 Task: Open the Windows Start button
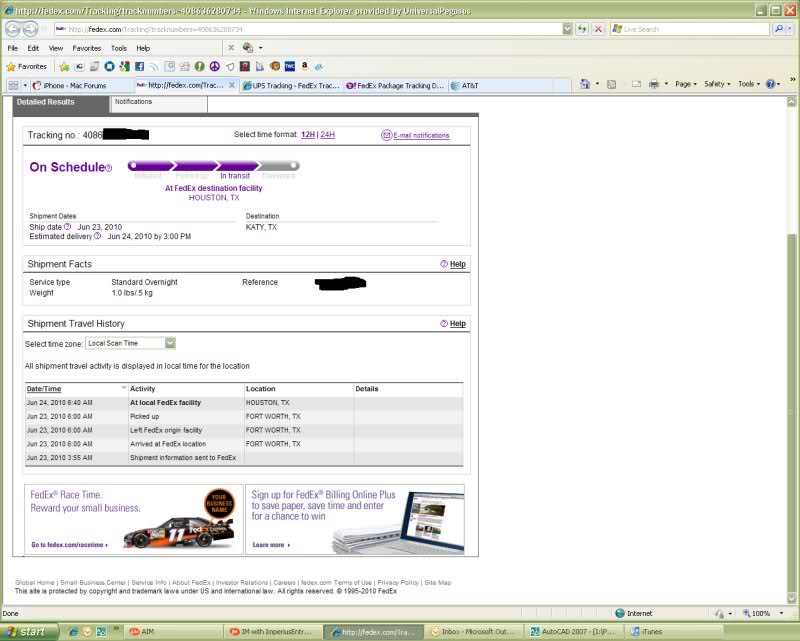[x=29, y=632]
